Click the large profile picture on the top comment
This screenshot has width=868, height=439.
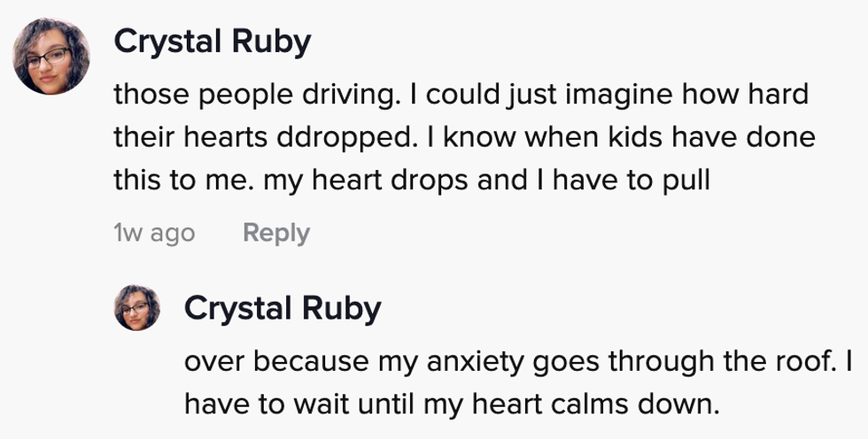[51, 58]
